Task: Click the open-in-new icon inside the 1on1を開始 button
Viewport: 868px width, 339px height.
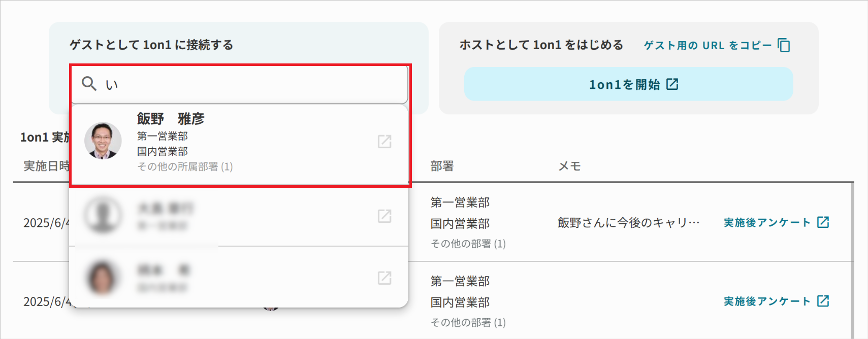Action: pos(673,84)
